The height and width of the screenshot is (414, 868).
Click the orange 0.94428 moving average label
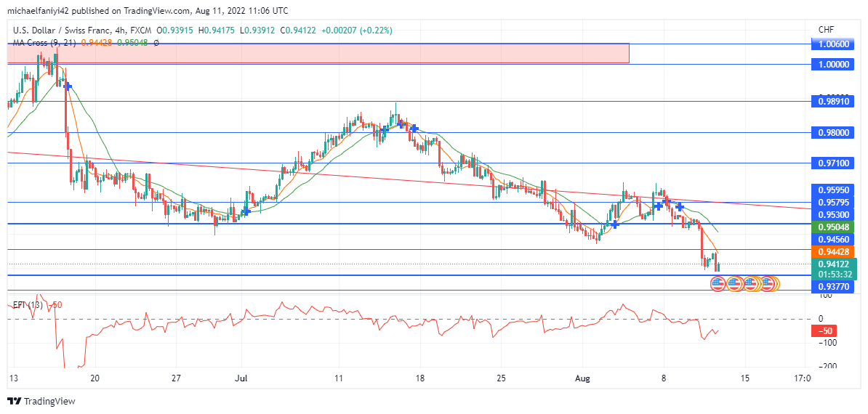[x=834, y=251]
